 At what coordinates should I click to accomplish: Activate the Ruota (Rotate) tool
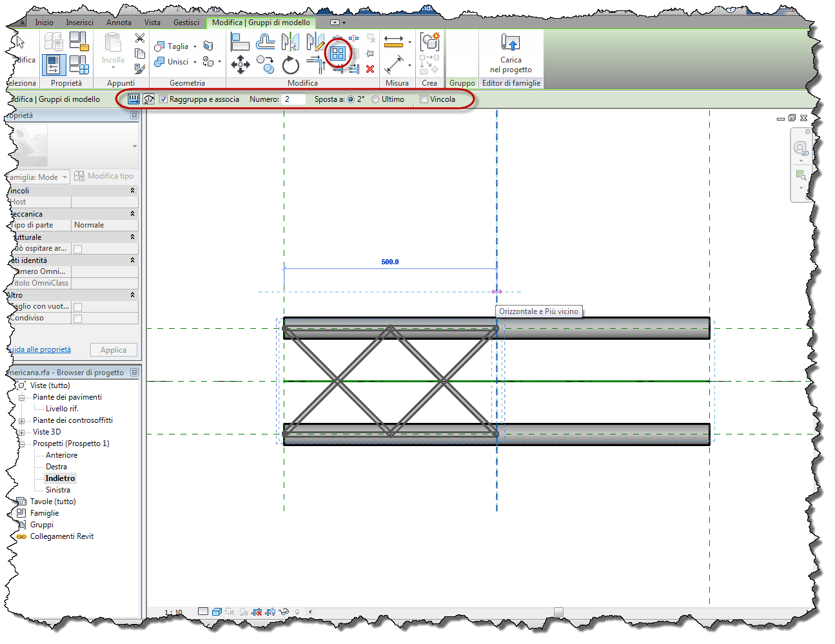290,65
